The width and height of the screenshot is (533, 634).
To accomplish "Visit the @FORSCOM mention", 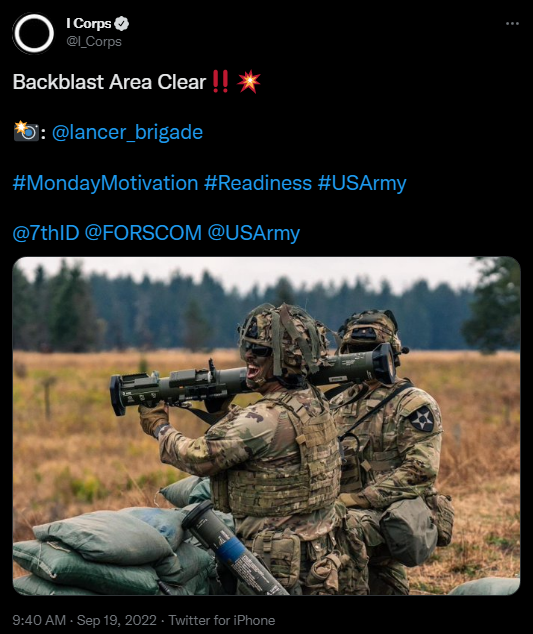I will point(143,233).
